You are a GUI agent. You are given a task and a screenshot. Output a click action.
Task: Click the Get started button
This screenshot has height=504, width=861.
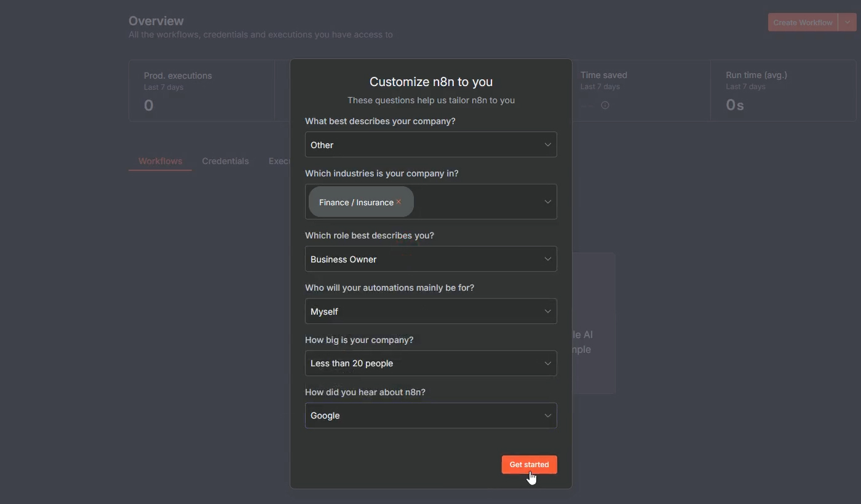pyautogui.click(x=528, y=465)
